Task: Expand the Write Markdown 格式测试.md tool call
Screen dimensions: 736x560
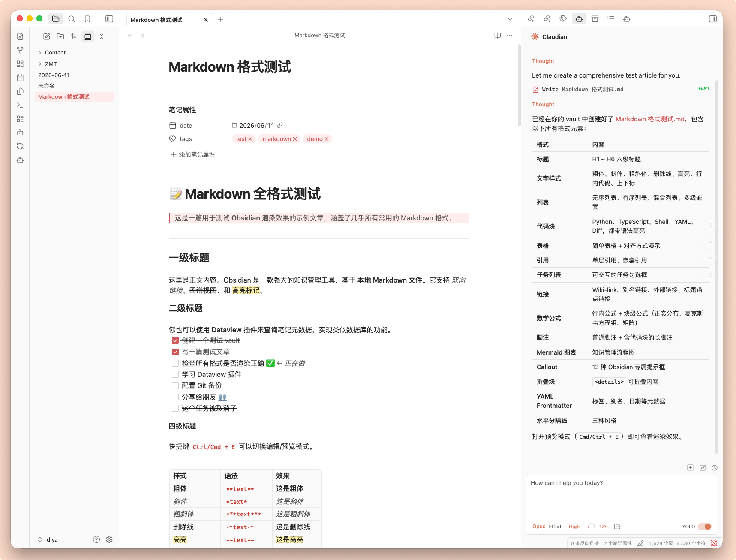Action: [x=620, y=89]
